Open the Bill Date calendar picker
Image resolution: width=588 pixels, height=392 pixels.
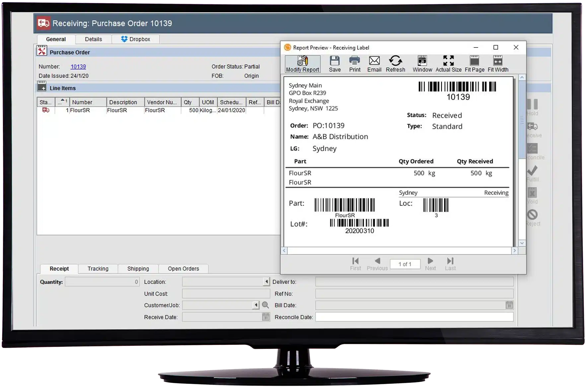[509, 305]
